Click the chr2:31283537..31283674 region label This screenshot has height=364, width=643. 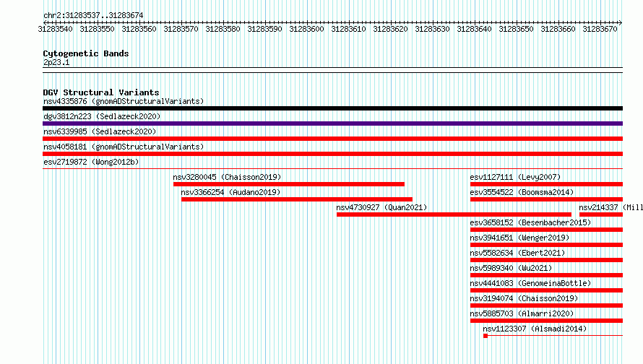click(x=93, y=16)
